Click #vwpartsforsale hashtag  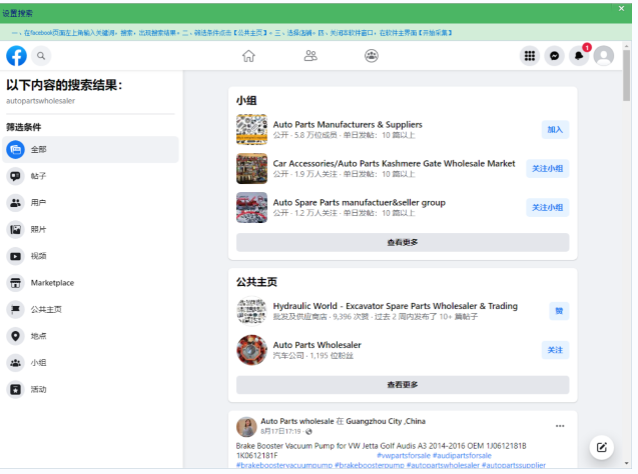pyautogui.click(x=404, y=455)
